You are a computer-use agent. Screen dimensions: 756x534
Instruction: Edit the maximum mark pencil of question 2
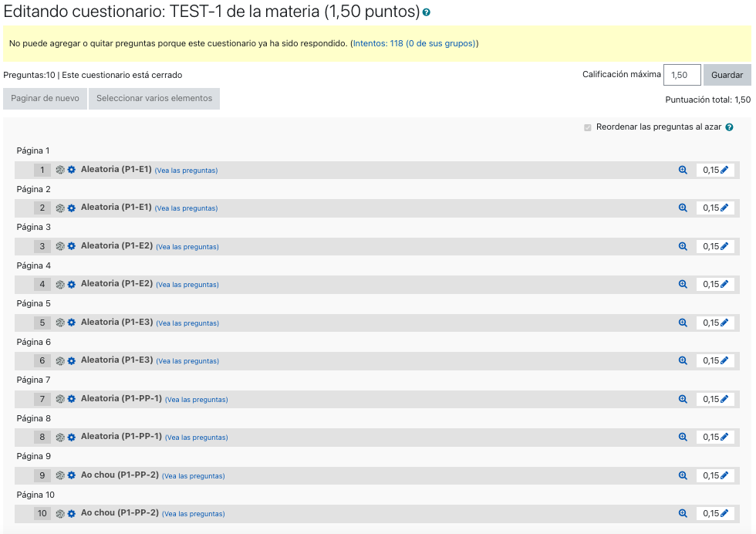(724, 208)
